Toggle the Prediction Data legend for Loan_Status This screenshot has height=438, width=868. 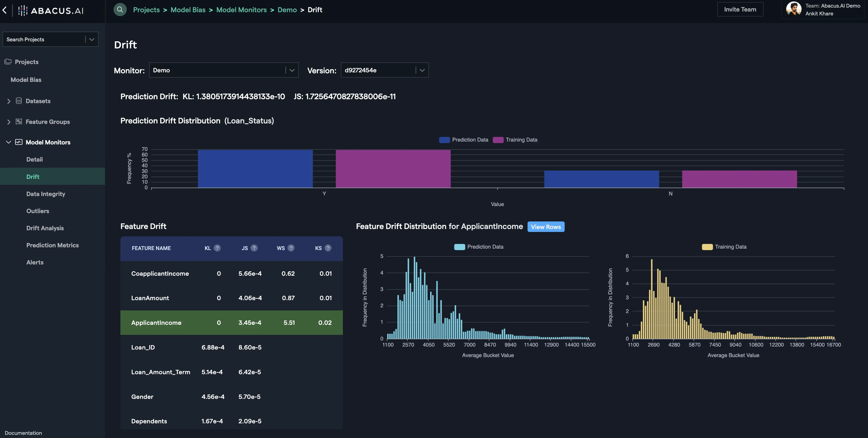point(464,140)
